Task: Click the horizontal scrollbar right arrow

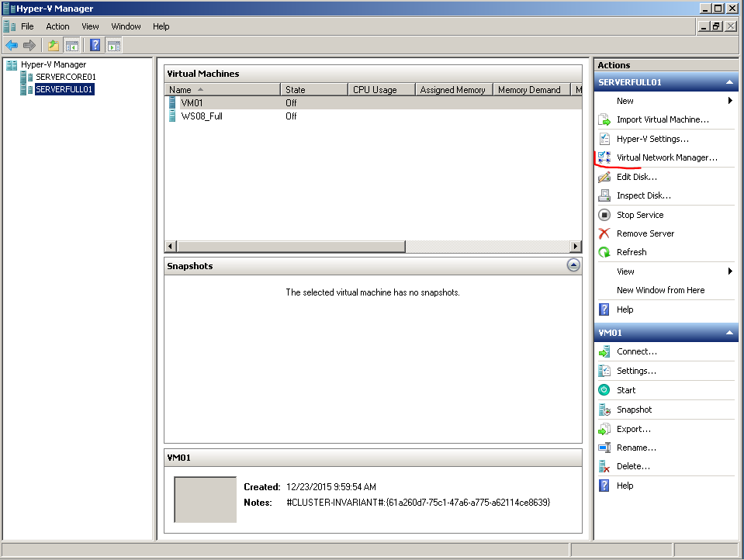Action: 576,247
